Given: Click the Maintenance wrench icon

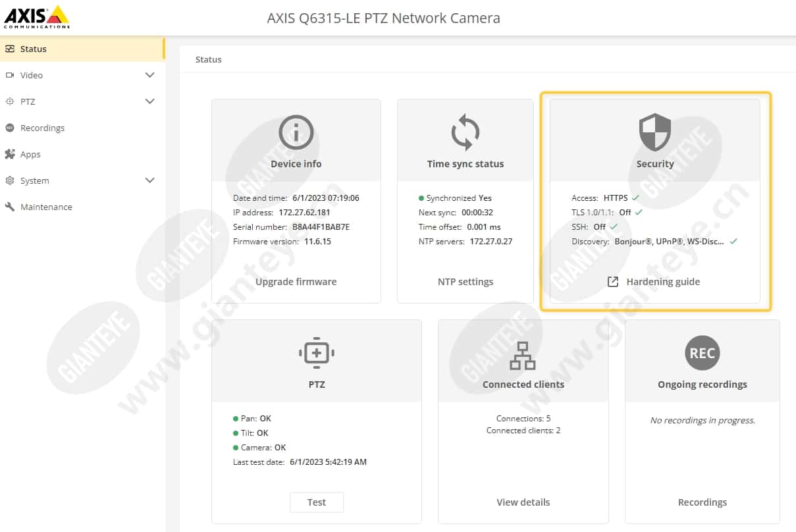Looking at the screenshot, I should [9, 207].
